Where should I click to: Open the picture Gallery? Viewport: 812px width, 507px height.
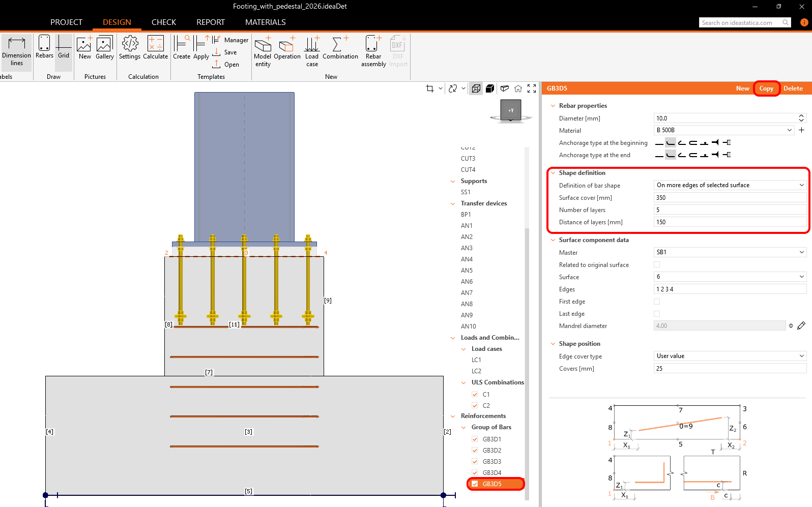click(x=104, y=48)
